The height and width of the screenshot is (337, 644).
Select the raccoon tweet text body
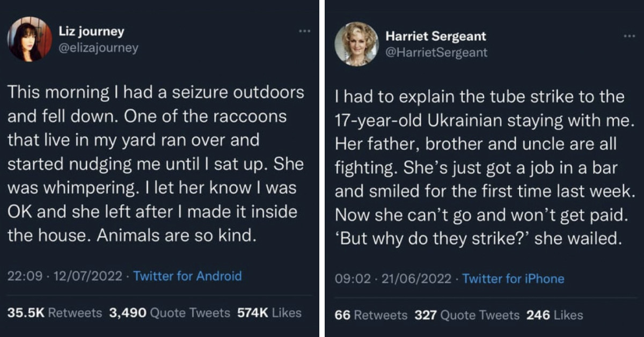tap(155, 163)
